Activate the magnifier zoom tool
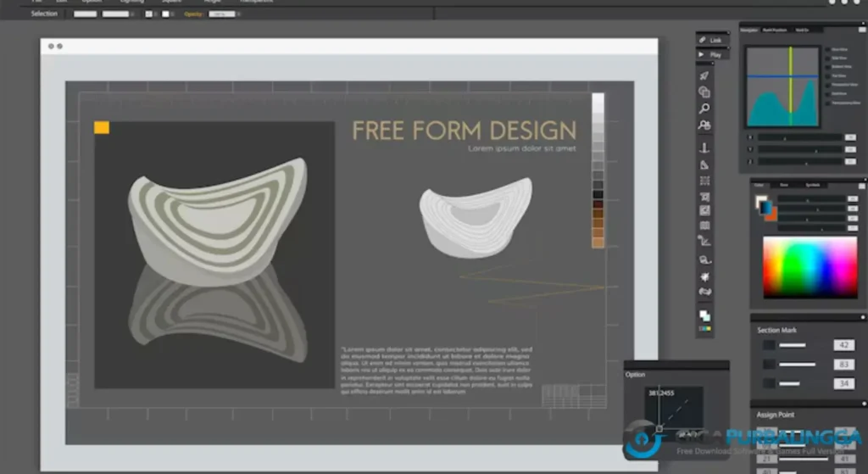 point(704,109)
